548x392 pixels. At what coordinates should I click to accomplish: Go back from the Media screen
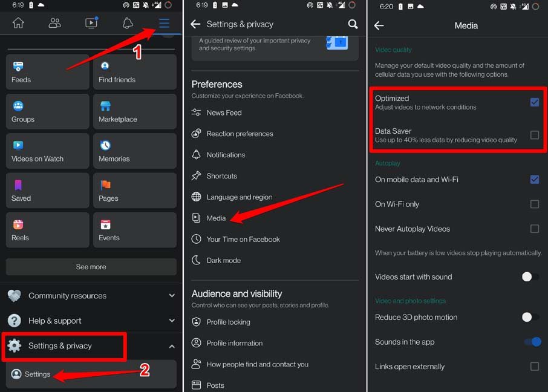[x=379, y=25]
